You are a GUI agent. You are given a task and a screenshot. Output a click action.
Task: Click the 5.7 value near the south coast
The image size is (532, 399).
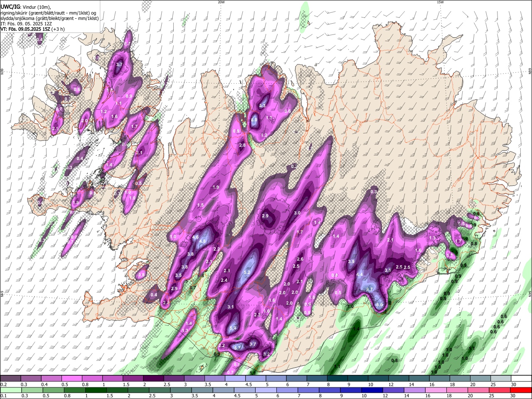tap(238, 348)
